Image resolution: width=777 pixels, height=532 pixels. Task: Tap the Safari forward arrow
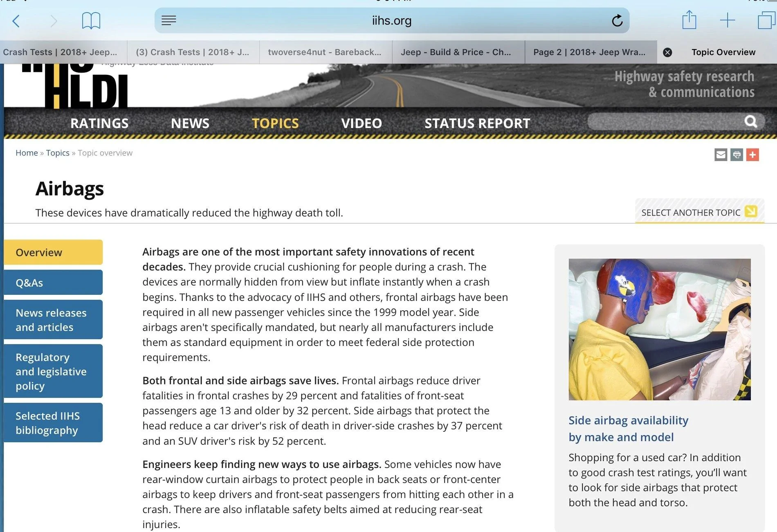[x=54, y=21]
